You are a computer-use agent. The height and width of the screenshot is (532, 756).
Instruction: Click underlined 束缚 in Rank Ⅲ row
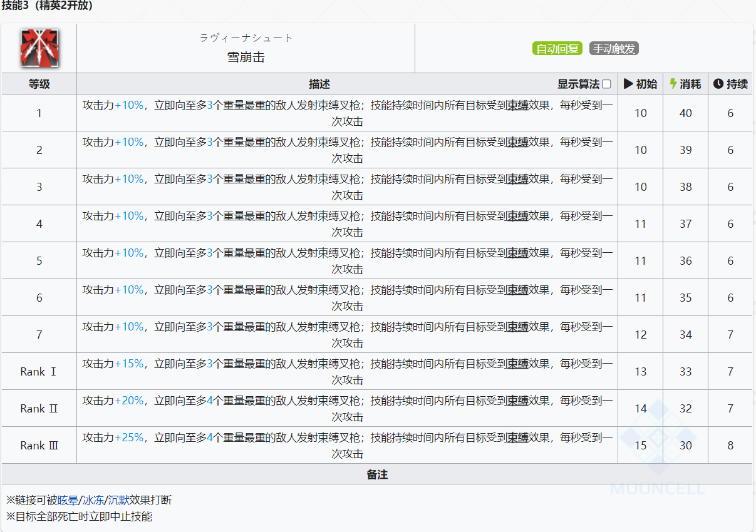tap(517, 437)
